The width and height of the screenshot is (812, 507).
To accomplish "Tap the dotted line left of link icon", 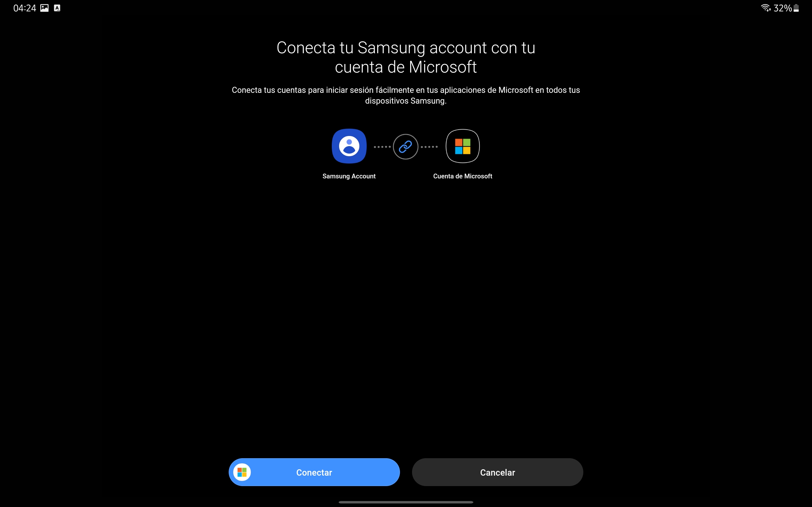I will tap(382, 147).
